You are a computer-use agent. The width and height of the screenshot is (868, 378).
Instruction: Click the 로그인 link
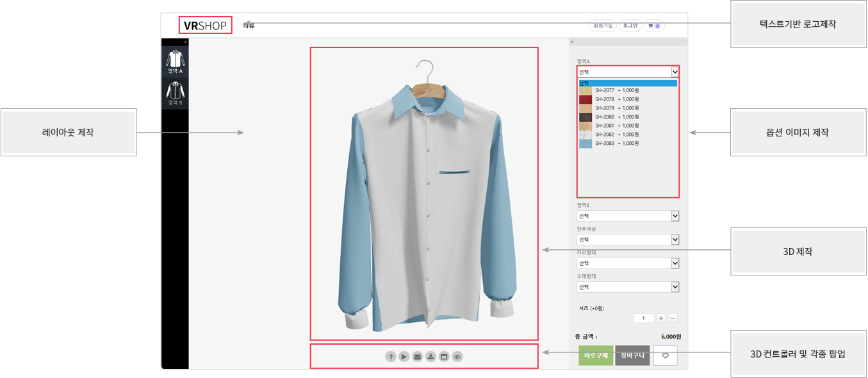[x=630, y=26]
